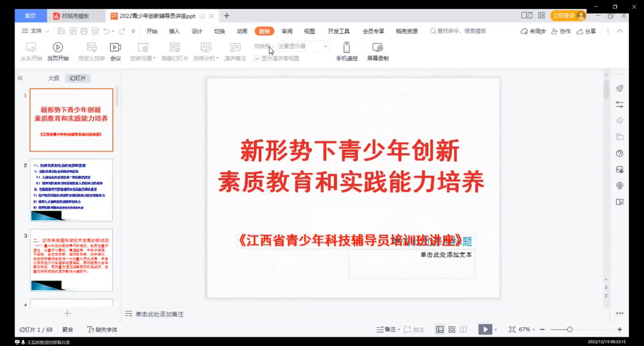Switch to the 插入 ribbon tab
Image resolution: width=644 pixels, height=346 pixels.
[174, 31]
